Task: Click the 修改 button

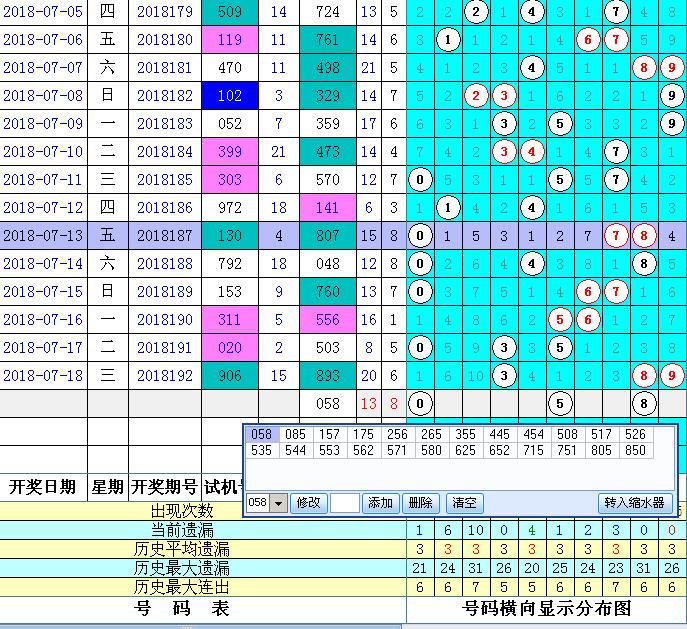Action: click(310, 503)
